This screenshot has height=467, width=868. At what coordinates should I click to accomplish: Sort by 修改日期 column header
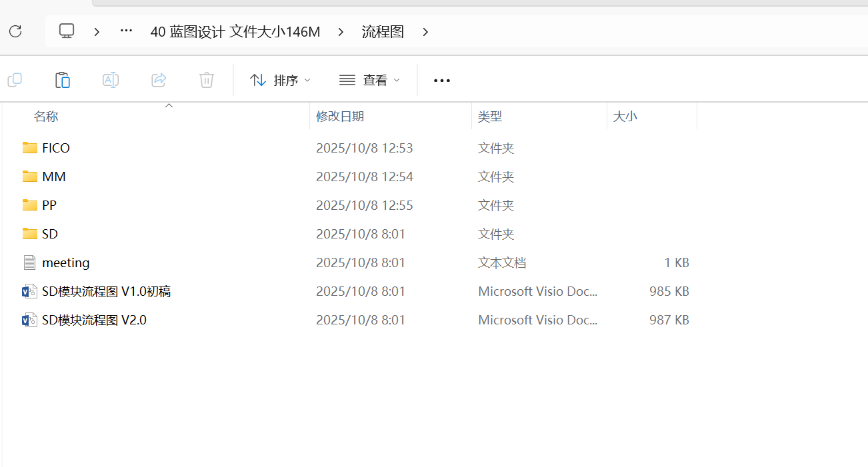pyautogui.click(x=340, y=117)
